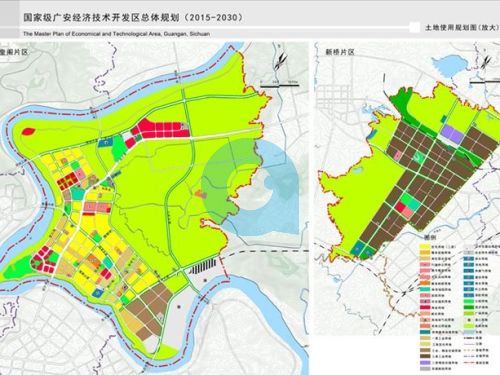500x375 pixels.
Task: Select the black hatched stripe area near the river
Action: click(203, 266)
